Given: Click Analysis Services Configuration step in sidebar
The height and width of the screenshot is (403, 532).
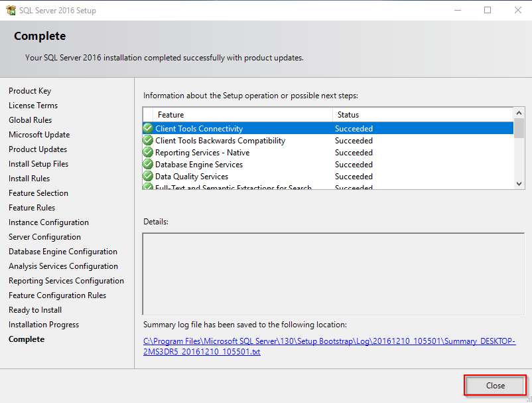Looking at the screenshot, I should click(63, 266).
